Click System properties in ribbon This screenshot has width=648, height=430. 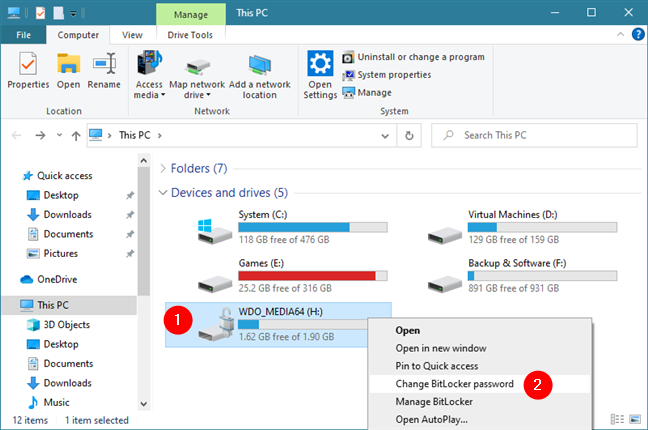coord(387,75)
